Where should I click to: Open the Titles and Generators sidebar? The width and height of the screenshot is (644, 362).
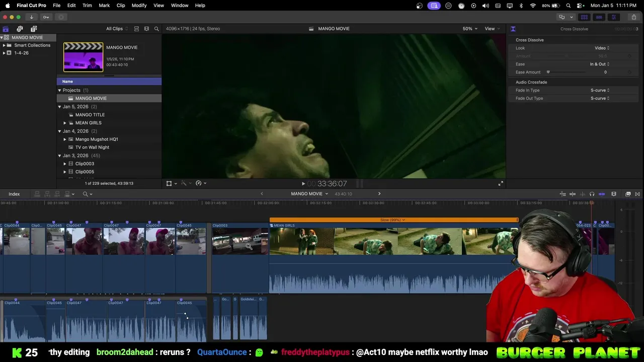(x=33, y=29)
